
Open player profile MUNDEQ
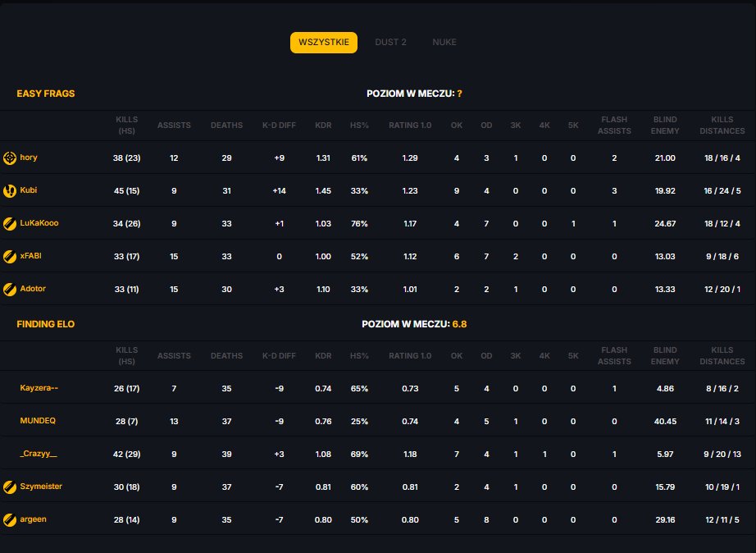[x=38, y=421]
